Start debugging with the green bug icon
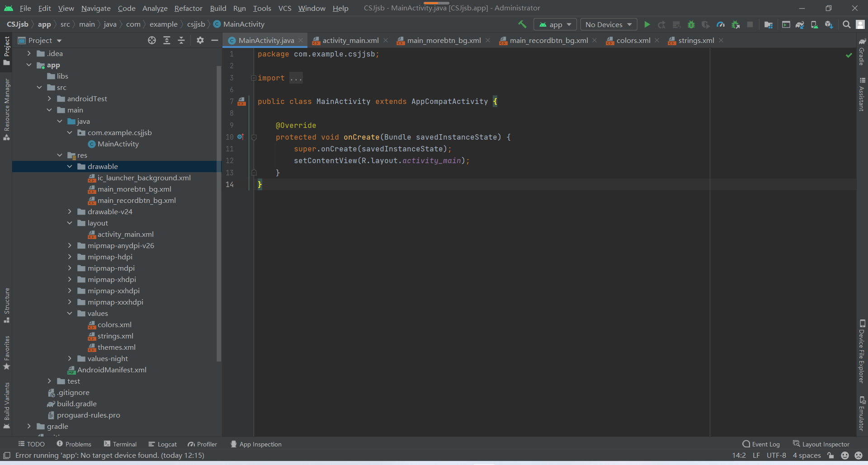The height and width of the screenshot is (465, 868). (691, 24)
